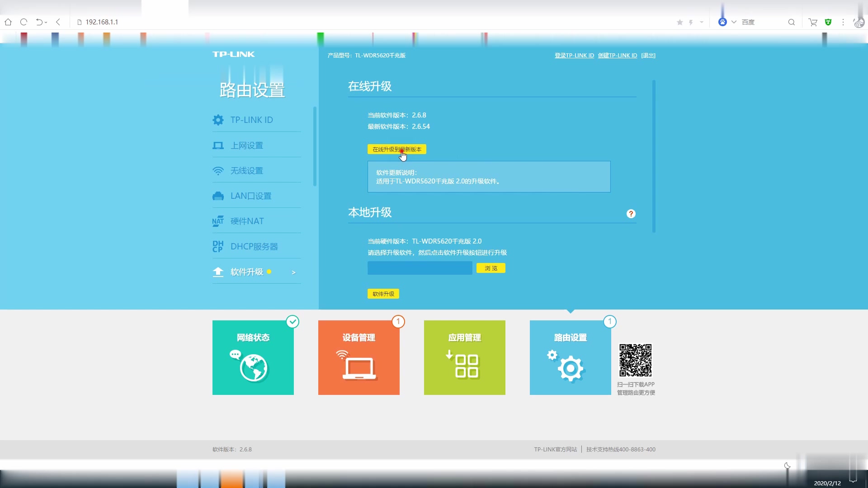Click the footer 软件版本: 2.6.8 text
The height and width of the screenshot is (488, 868).
coord(232,449)
